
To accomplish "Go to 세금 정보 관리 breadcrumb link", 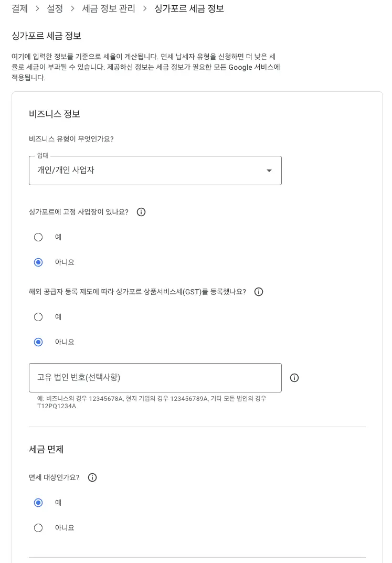I will tap(108, 9).
